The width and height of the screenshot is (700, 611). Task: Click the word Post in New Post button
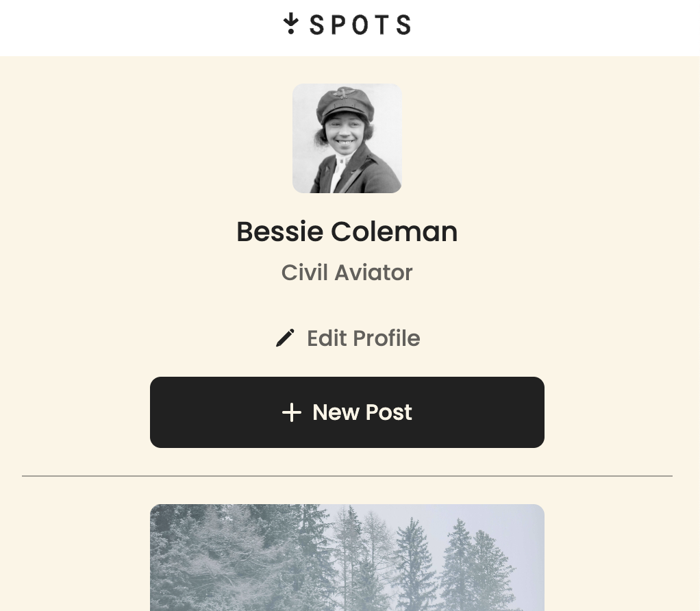pyautogui.click(x=388, y=412)
